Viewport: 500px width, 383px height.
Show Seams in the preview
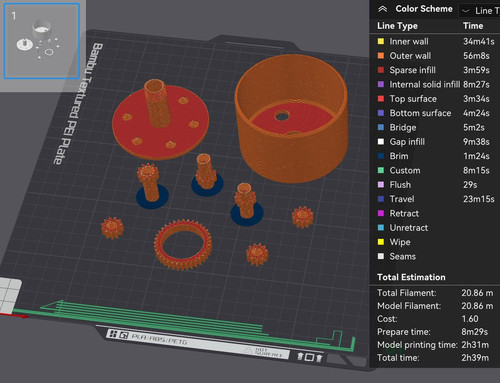(x=433, y=256)
